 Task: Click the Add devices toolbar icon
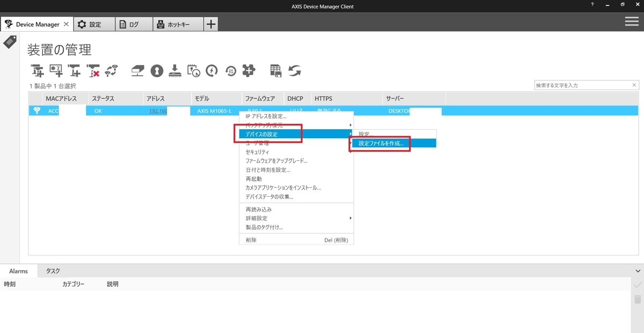[x=38, y=70]
